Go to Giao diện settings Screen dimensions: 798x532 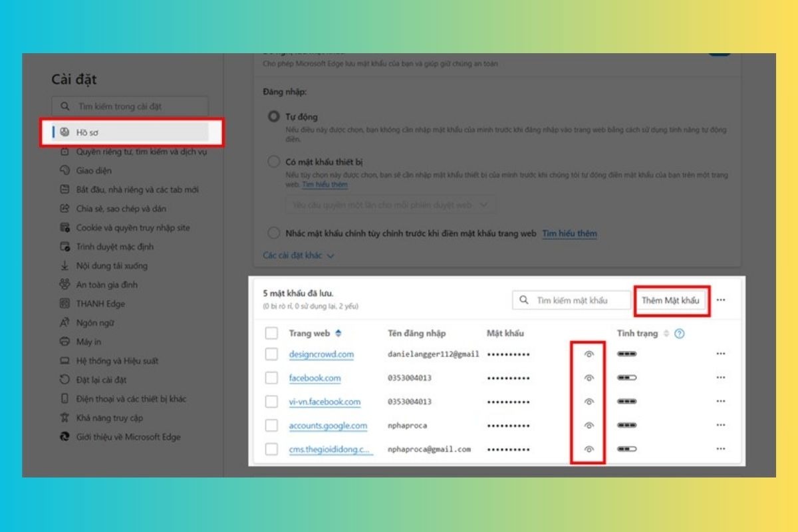click(x=94, y=170)
